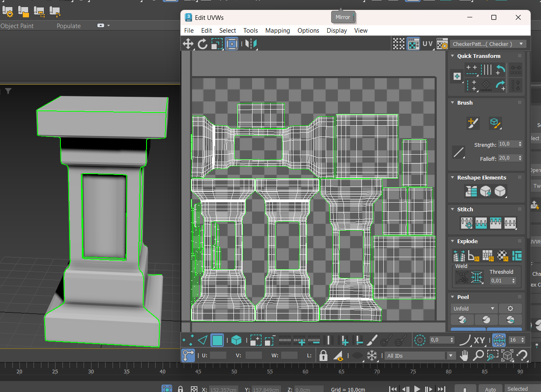Open the Unfold peel mode dropdown
Screen dimensions: 541x392
[474, 308]
